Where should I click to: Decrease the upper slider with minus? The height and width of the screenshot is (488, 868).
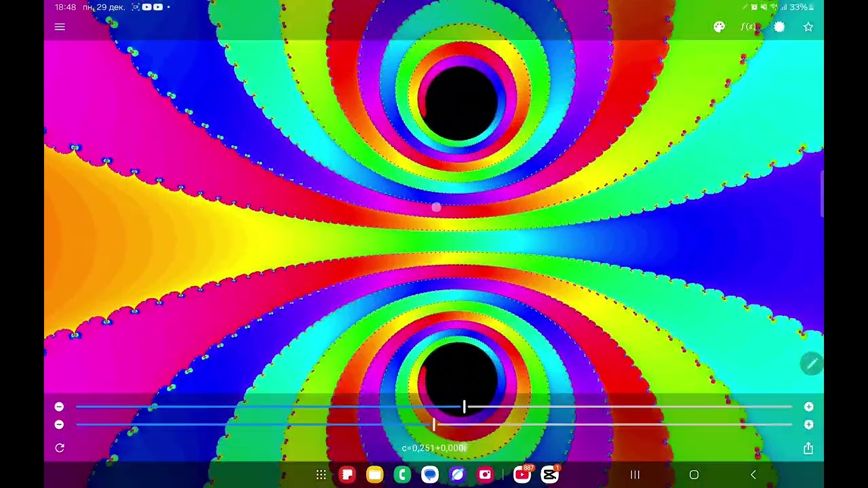(59, 407)
